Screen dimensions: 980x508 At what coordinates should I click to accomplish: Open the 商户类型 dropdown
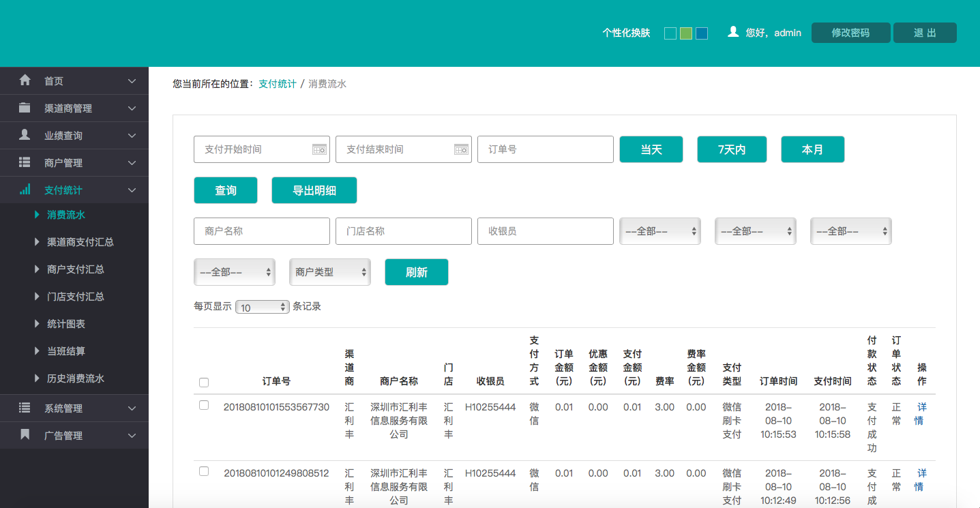(x=330, y=272)
